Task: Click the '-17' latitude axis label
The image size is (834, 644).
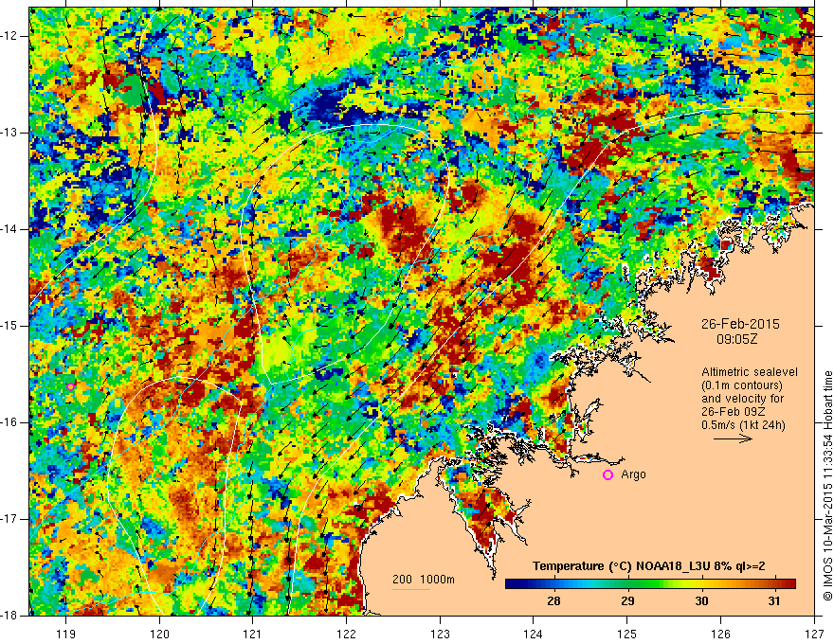Action: coord(10,519)
